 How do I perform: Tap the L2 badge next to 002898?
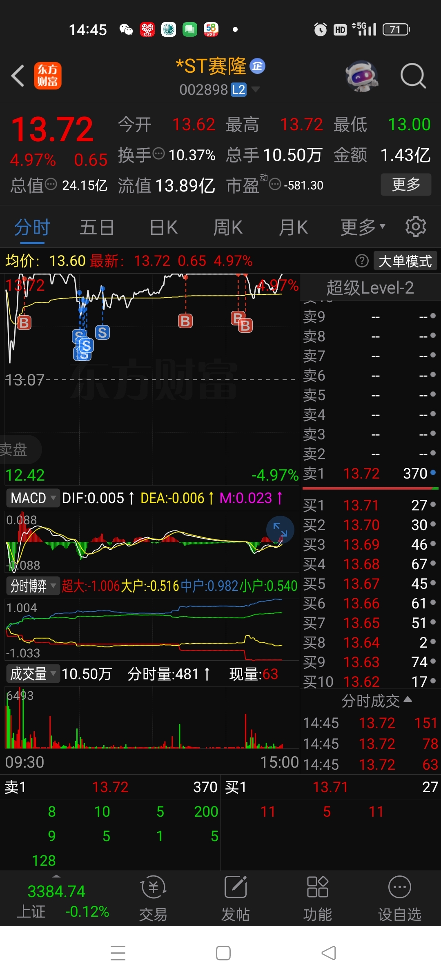point(239,89)
